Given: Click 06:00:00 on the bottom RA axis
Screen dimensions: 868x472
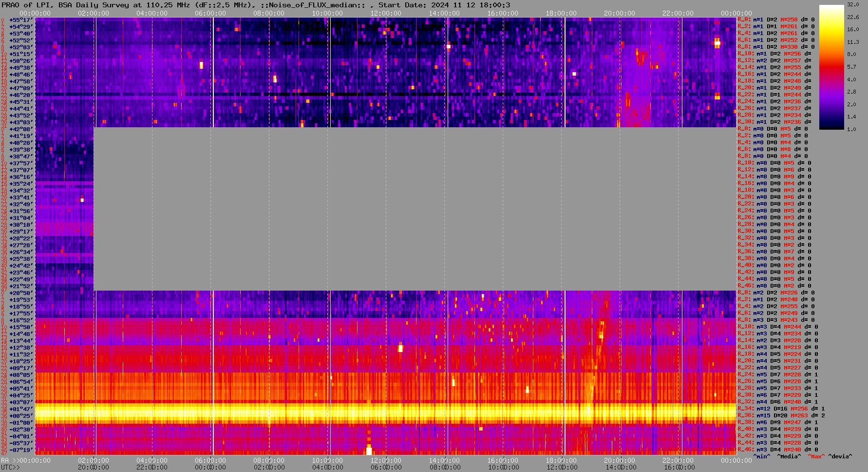Looking at the screenshot, I should pos(210,460).
